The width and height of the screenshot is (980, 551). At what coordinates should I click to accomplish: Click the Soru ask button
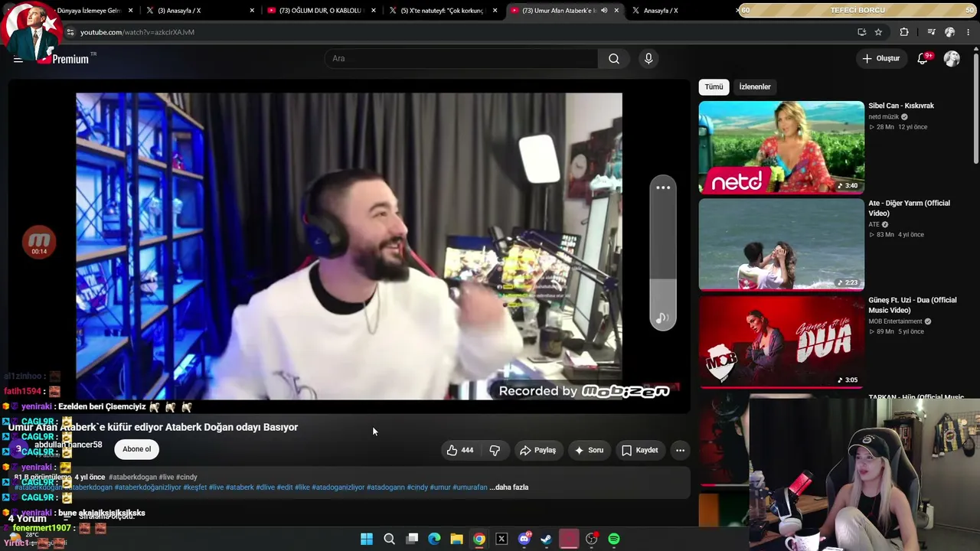[x=590, y=450]
